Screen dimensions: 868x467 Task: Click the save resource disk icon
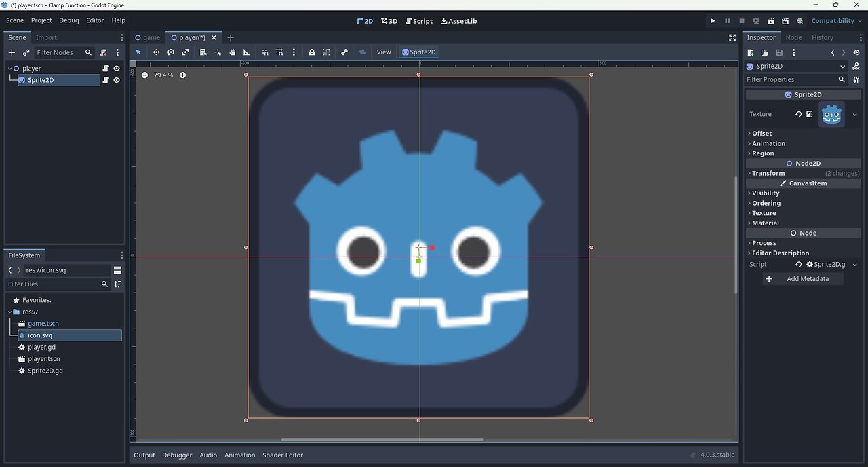click(x=779, y=53)
